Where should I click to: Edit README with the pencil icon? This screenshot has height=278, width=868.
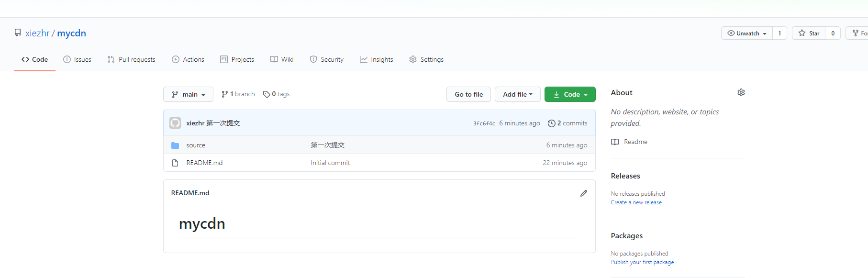coord(584,193)
